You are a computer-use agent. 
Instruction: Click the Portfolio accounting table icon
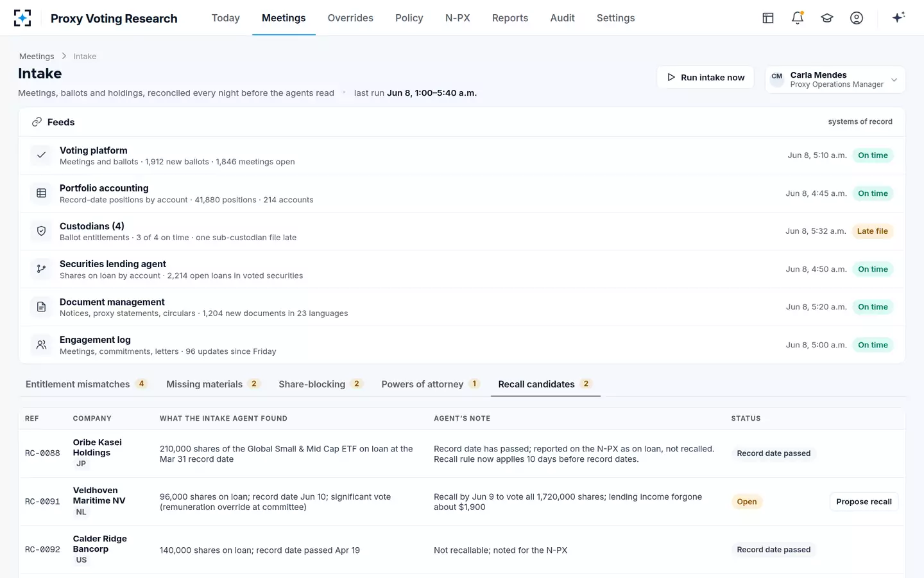point(41,193)
